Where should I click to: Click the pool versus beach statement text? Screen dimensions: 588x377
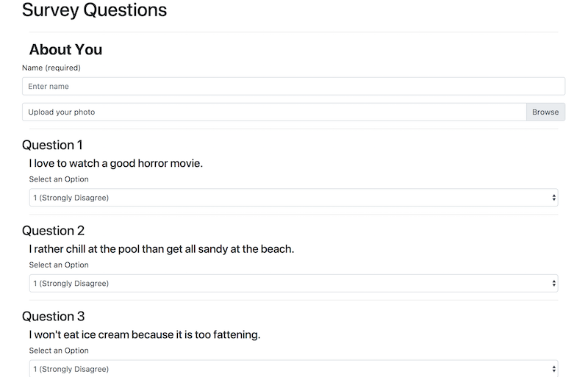[x=162, y=249]
